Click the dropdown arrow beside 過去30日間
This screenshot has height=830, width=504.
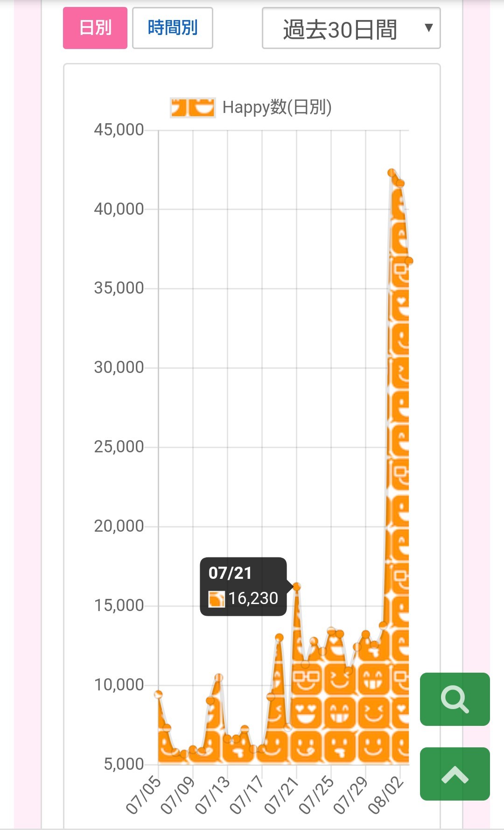[x=428, y=28]
